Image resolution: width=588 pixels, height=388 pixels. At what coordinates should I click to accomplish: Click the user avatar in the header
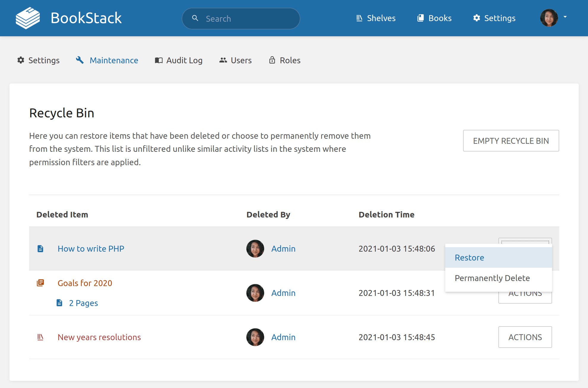coord(549,18)
